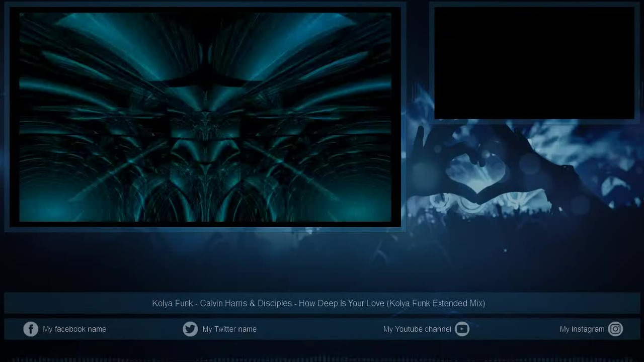This screenshot has height=362, width=644.
Task: Click the Twitter bird icon
Action: click(x=190, y=329)
